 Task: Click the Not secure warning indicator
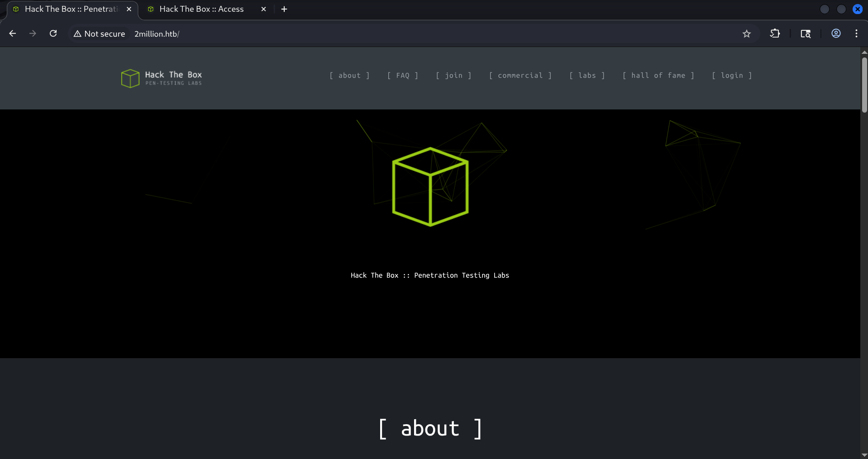point(100,34)
